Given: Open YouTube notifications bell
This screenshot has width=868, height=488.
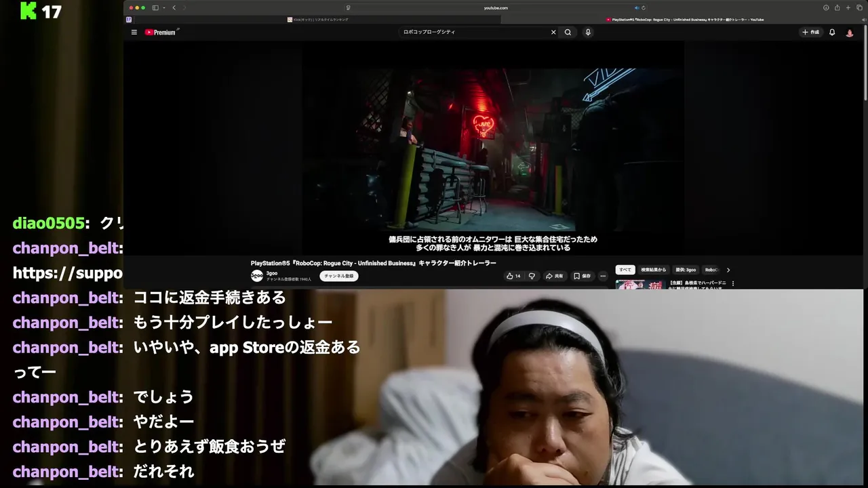Looking at the screenshot, I should pyautogui.click(x=832, y=32).
